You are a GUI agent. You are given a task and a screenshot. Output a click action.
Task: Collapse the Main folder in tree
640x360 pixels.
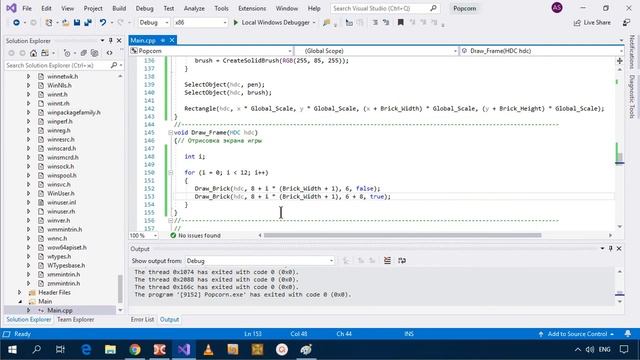[20, 302]
